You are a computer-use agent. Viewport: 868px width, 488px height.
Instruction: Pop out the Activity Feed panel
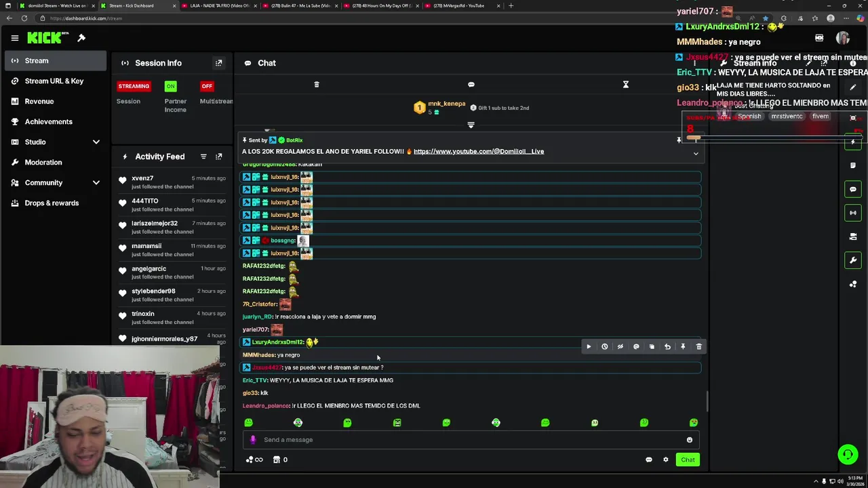pyautogui.click(x=218, y=157)
